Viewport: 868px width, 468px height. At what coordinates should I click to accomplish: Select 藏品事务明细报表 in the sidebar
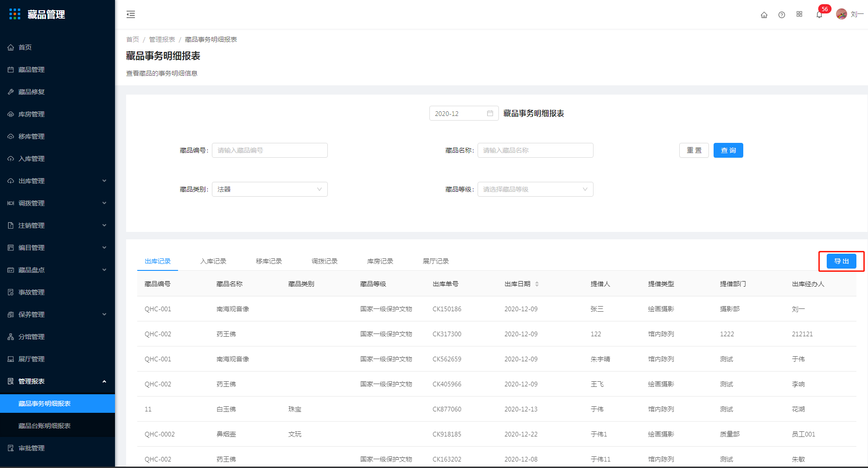57,404
